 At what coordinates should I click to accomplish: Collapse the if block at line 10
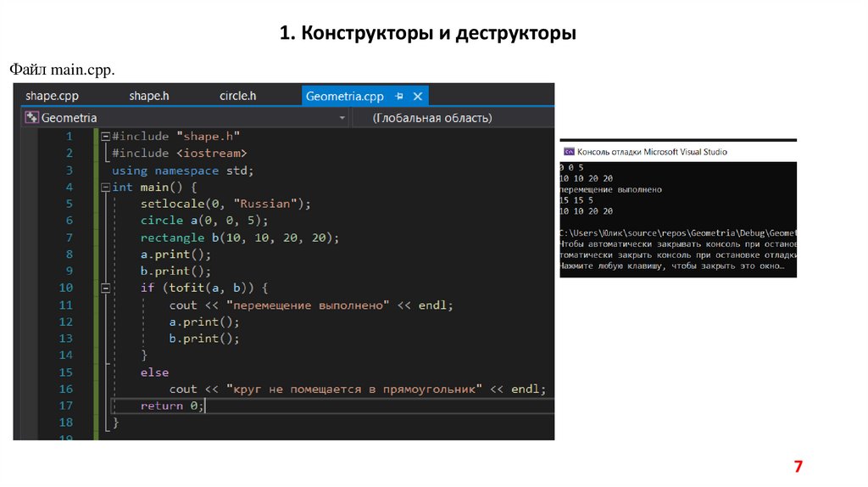coord(105,288)
